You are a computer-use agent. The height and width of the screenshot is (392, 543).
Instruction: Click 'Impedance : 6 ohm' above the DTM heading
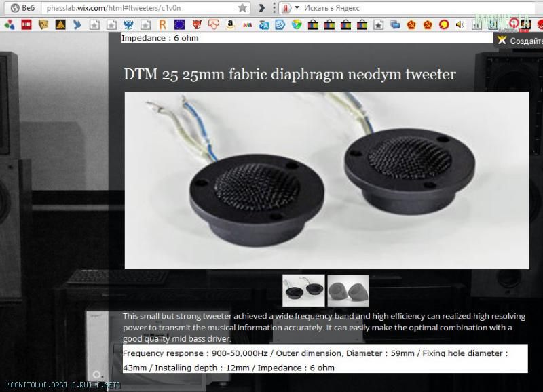(x=160, y=38)
